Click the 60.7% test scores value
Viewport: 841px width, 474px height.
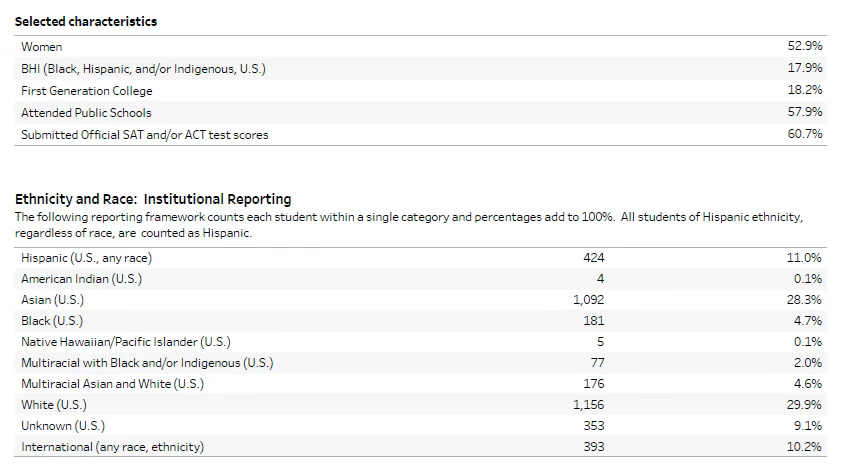coord(805,135)
